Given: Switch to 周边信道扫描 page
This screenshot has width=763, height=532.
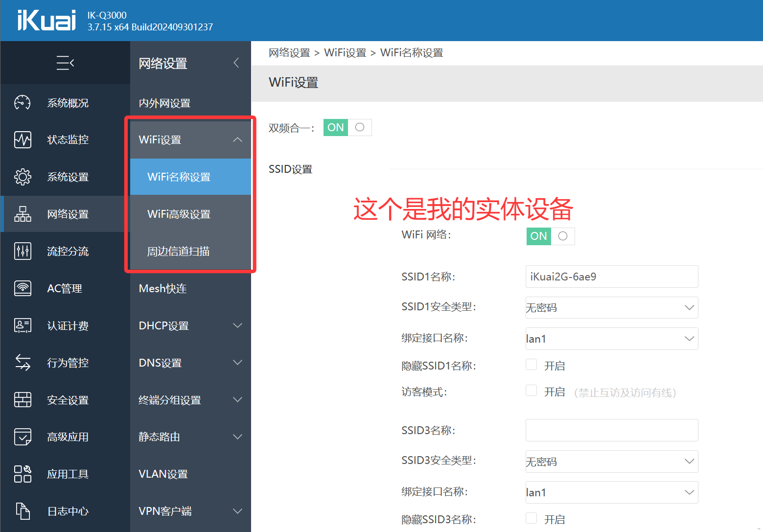Looking at the screenshot, I should point(178,251).
